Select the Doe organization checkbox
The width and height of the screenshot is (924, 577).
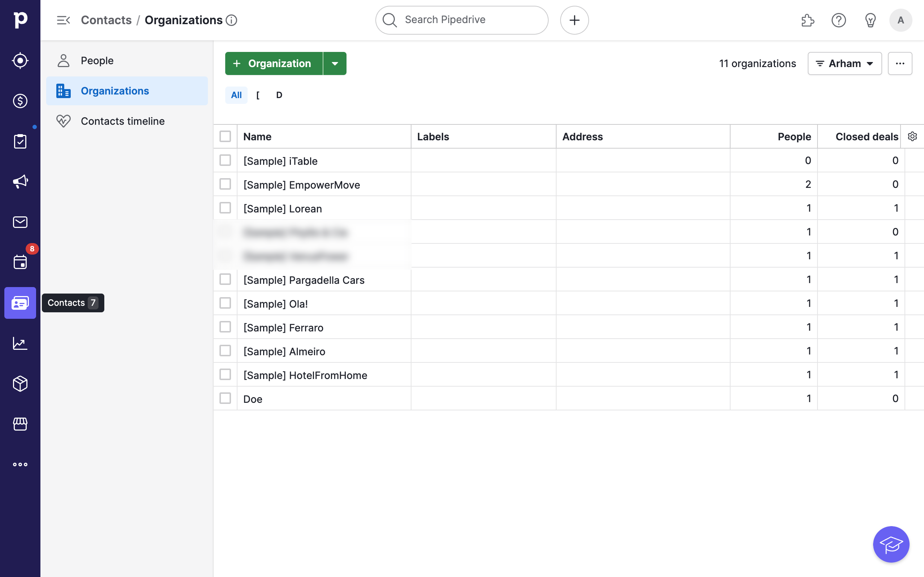[225, 398]
